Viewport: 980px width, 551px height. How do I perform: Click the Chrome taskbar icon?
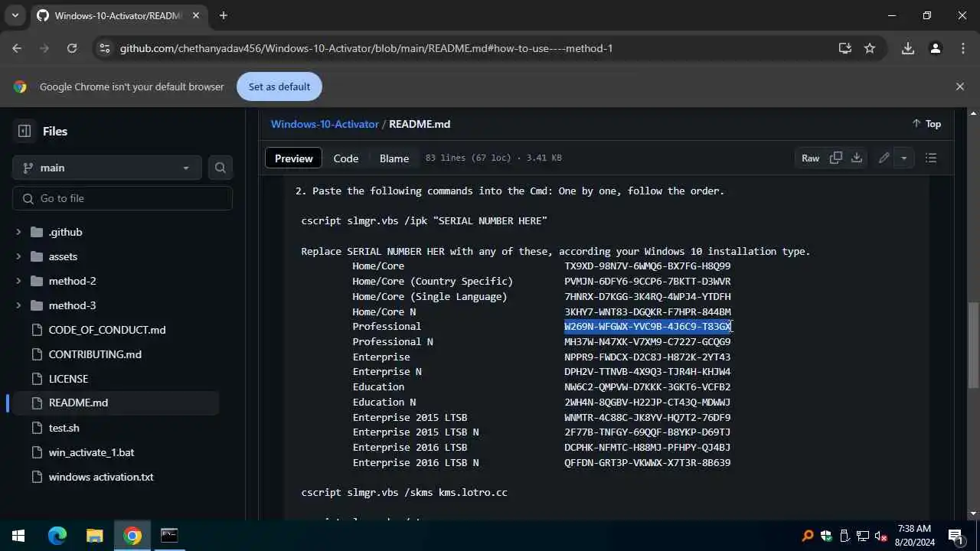(x=132, y=536)
